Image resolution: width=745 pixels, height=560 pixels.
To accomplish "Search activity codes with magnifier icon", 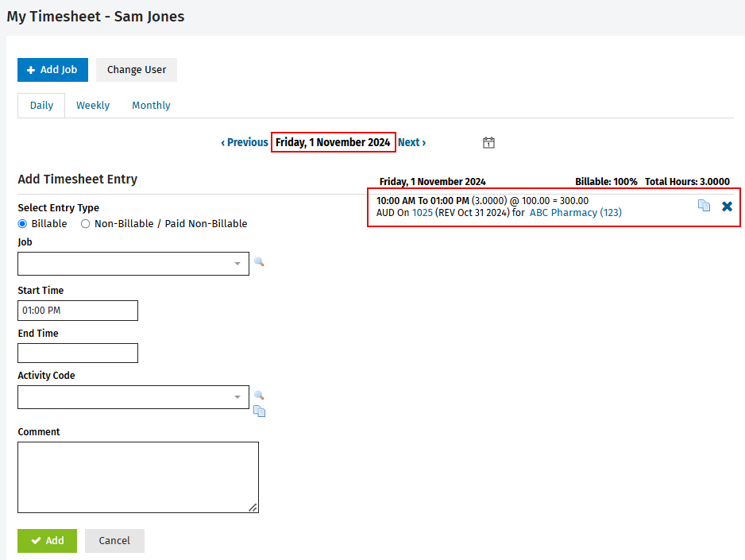I will (259, 396).
